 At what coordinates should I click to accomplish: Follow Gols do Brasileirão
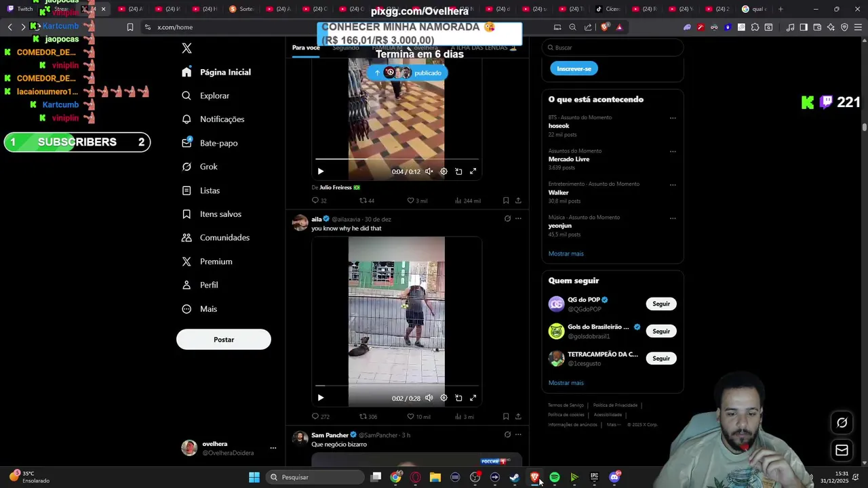pyautogui.click(x=661, y=331)
